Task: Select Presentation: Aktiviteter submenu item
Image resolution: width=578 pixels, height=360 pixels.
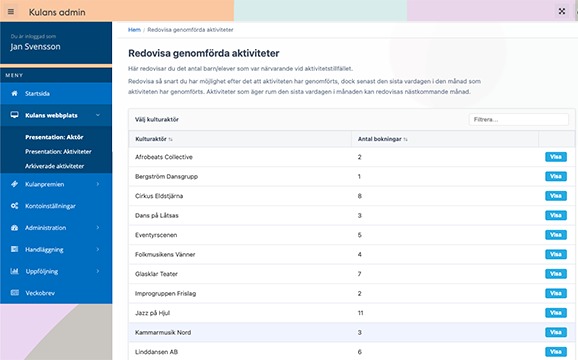Action: pos(58,151)
